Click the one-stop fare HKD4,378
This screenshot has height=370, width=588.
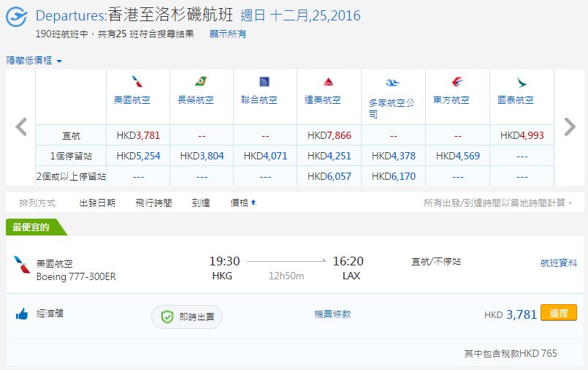click(x=394, y=156)
